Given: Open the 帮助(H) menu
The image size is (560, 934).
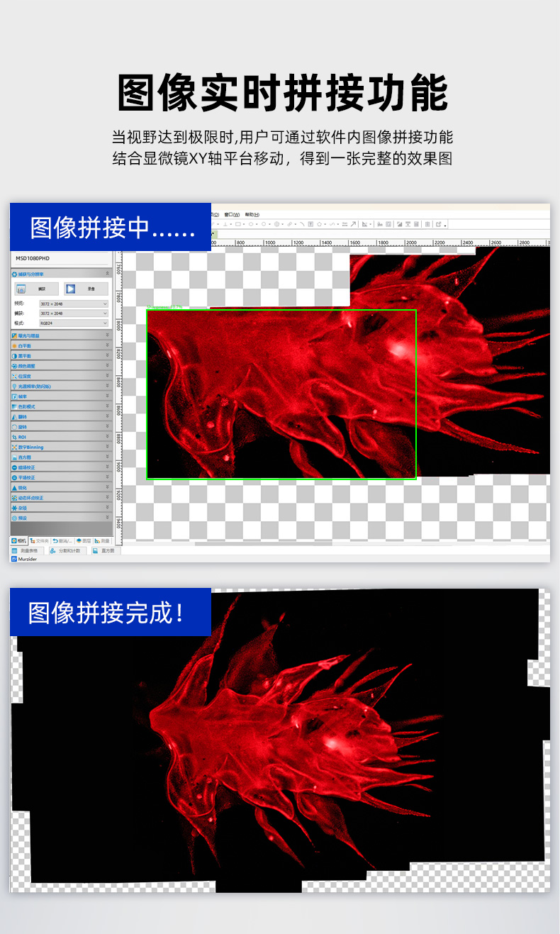Looking at the screenshot, I should [252, 214].
